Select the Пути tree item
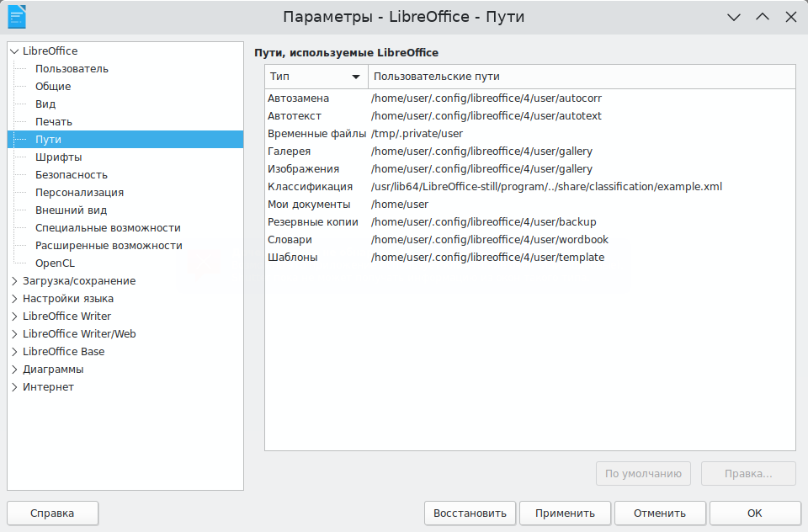 click(x=125, y=139)
